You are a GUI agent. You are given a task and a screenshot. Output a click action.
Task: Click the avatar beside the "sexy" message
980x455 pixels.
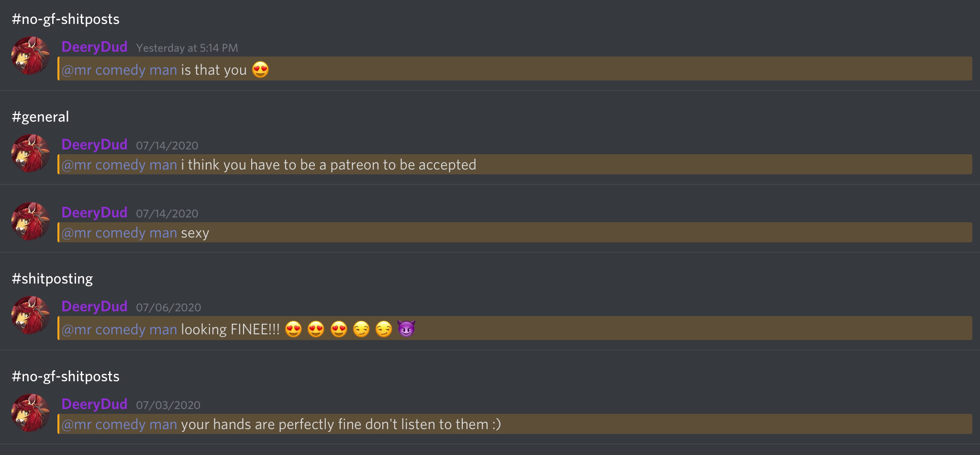click(x=31, y=221)
